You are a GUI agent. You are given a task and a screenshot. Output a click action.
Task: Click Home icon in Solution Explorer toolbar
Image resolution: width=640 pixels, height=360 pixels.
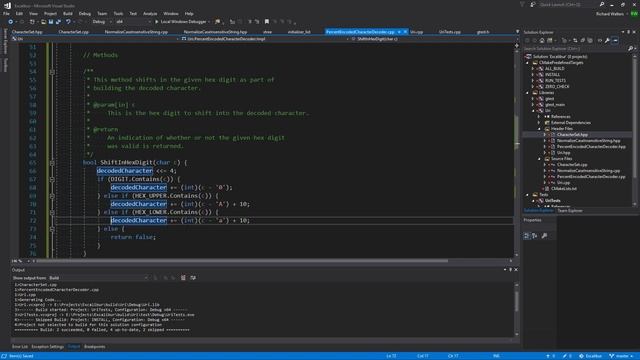[542, 40]
